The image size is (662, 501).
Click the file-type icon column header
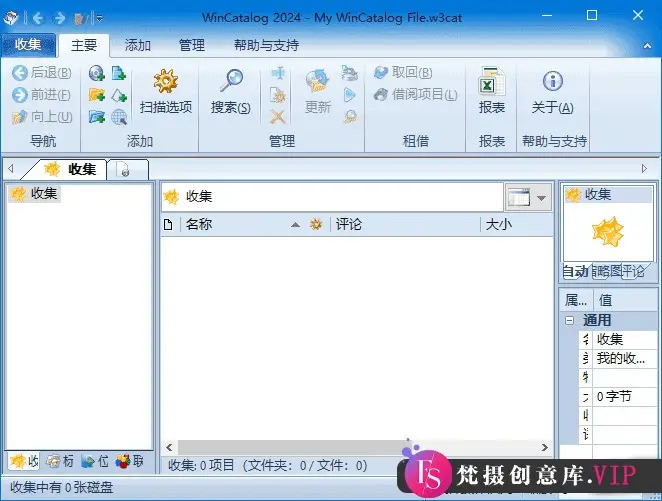tap(168, 225)
